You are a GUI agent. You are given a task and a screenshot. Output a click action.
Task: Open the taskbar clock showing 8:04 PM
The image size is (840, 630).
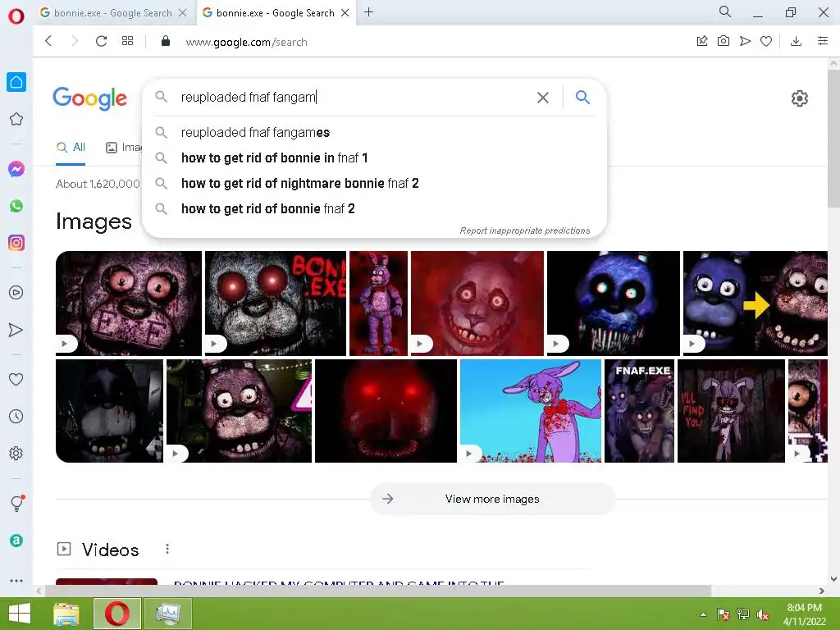click(804, 614)
